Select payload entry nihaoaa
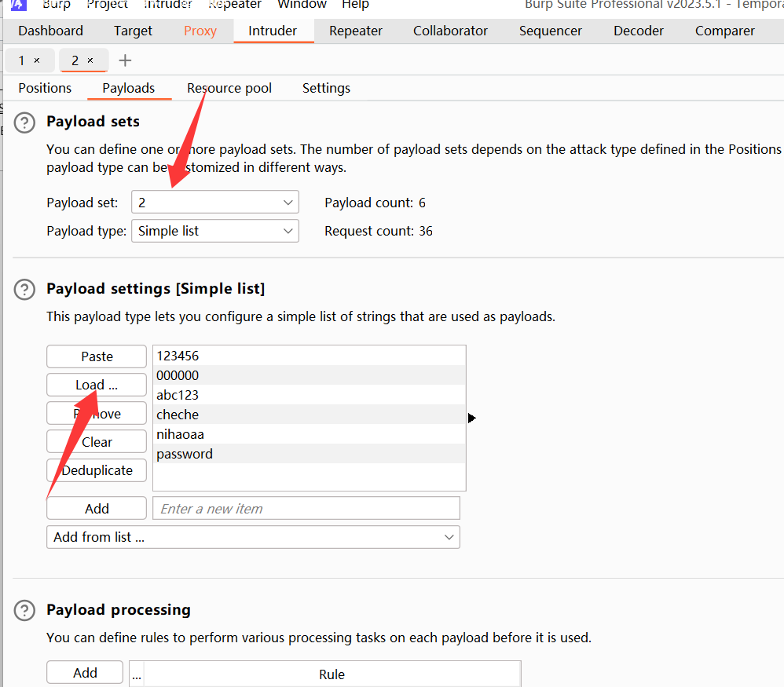This screenshot has height=687, width=784. click(310, 434)
